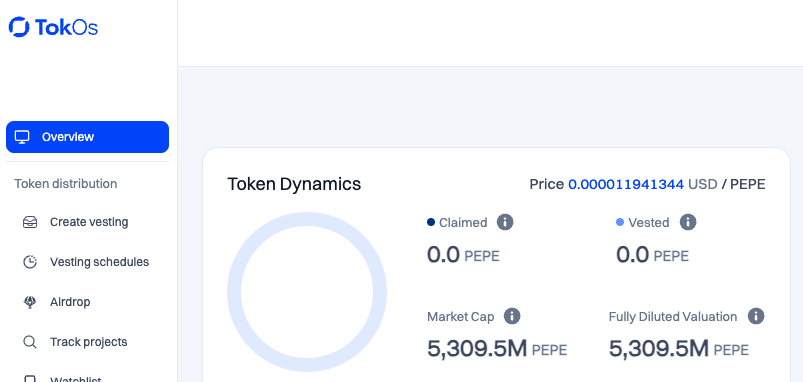
Task: Open Track projects
Action: click(88, 342)
